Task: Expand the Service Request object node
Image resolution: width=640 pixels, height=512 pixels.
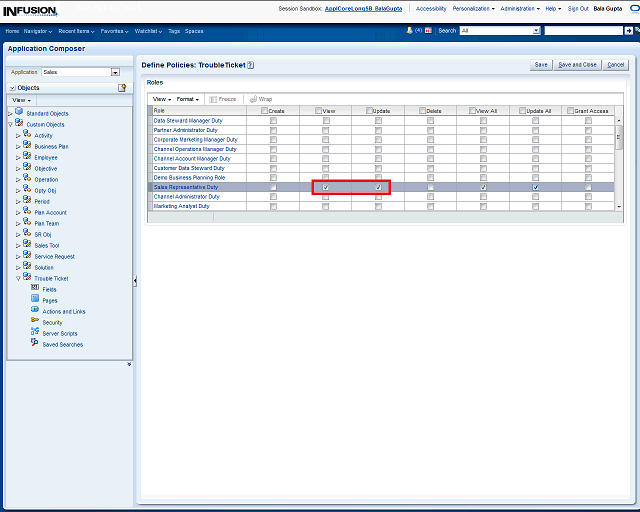Action: (18, 256)
